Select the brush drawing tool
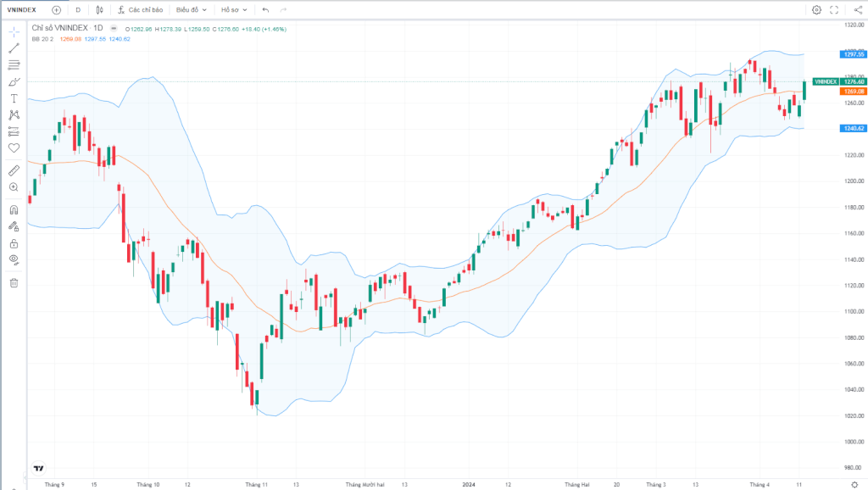This screenshot has height=490, width=868. point(14,82)
